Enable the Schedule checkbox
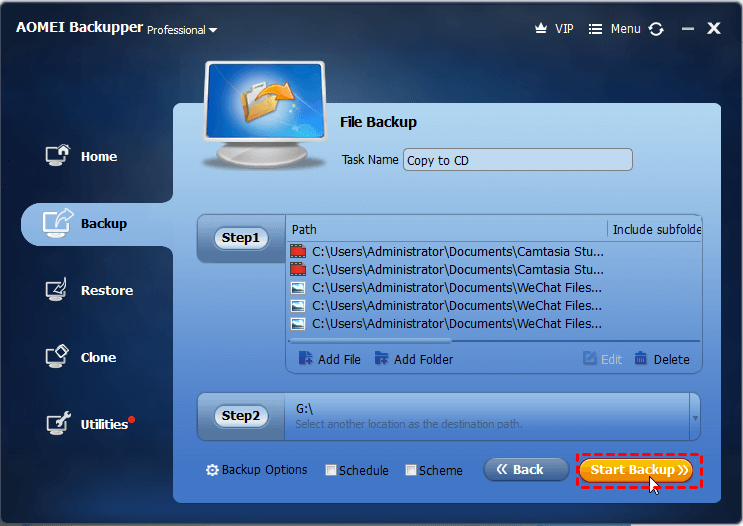 (331, 470)
